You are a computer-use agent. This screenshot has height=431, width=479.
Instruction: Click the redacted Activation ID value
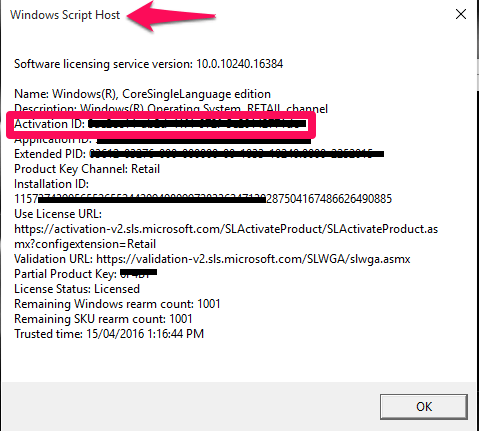pyautogui.click(x=197, y=124)
